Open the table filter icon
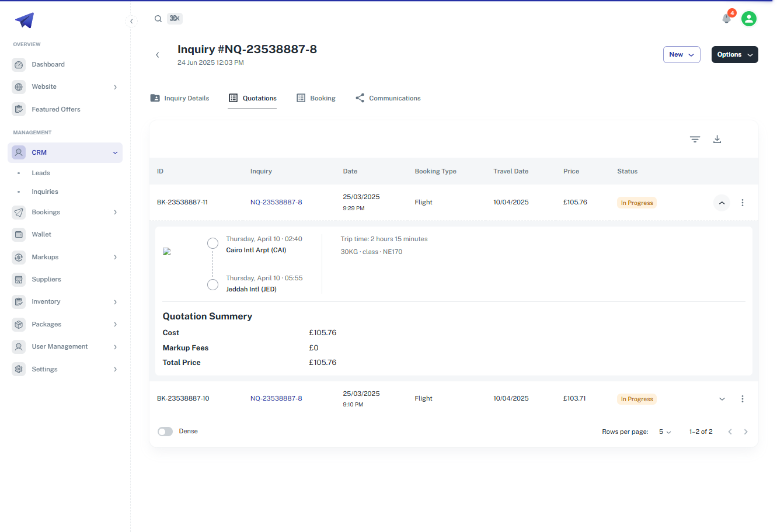 [695, 139]
